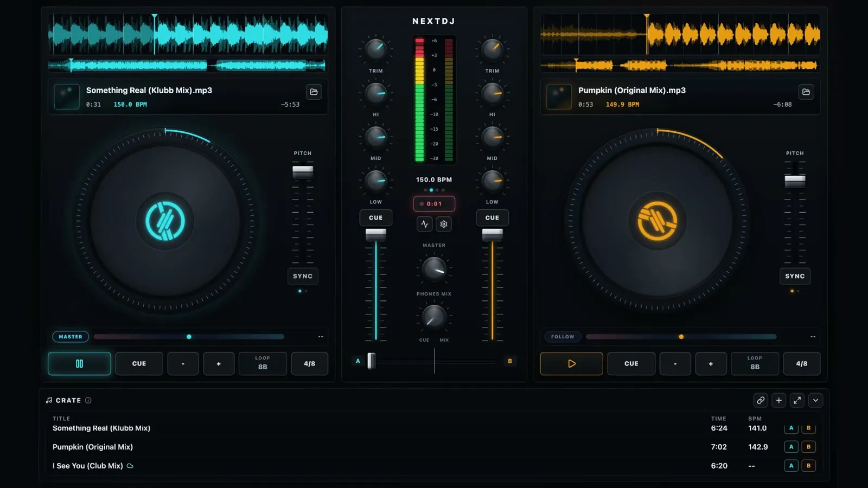The height and width of the screenshot is (488, 868).
Task: Click the link icon in Crate toolbar
Action: (x=761, y=400)
